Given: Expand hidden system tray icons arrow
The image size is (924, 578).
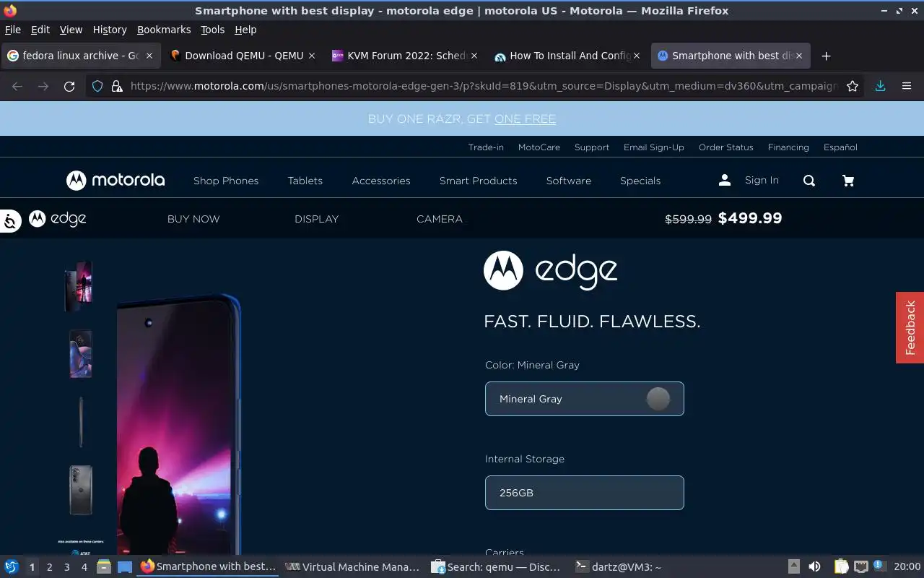Looking at the screenshot, I should (793, 567).
